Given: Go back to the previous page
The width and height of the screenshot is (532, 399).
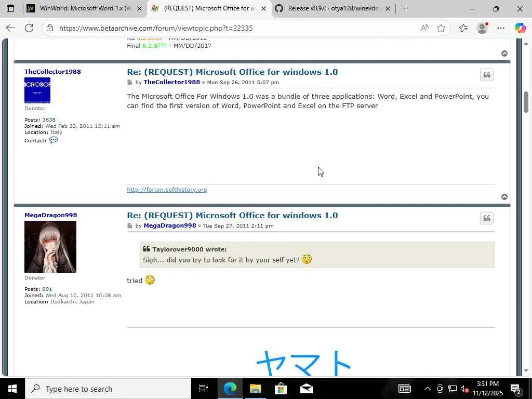Looking at the screenshot, I should [x=10, y=28].
